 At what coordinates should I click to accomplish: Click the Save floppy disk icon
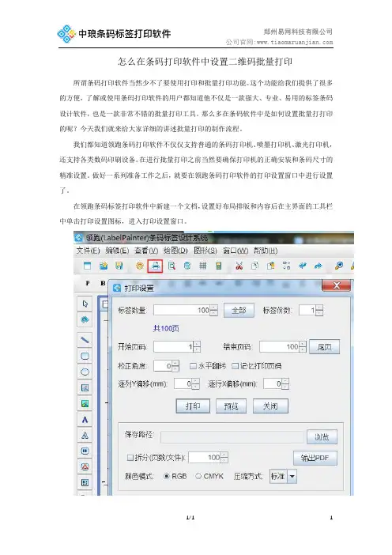coord(119,266)
